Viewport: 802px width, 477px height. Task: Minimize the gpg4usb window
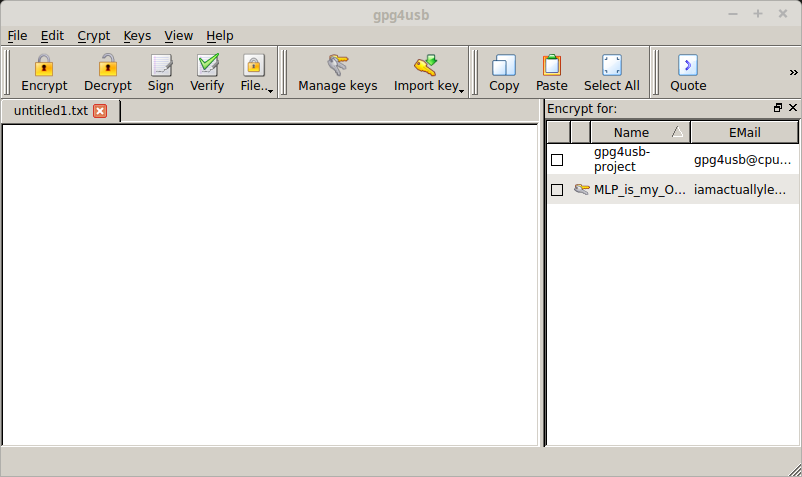pos(733,14)
